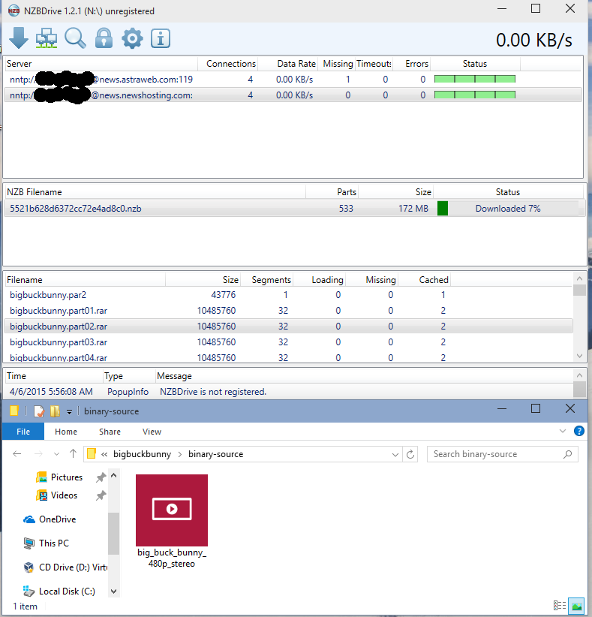Click the Downloaded 7% progress bar
The image size is (592, 617).
[508, 209]
